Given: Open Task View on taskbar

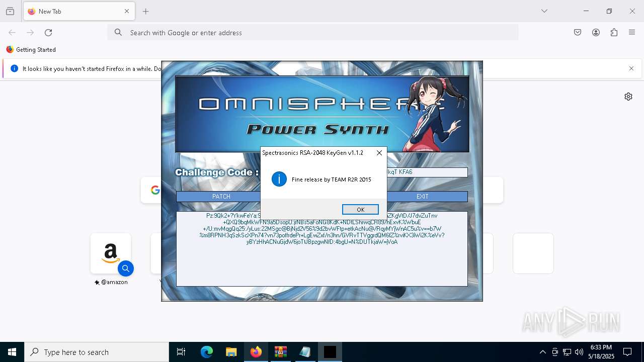Looking at the screenshot, I should click(181, 352).
